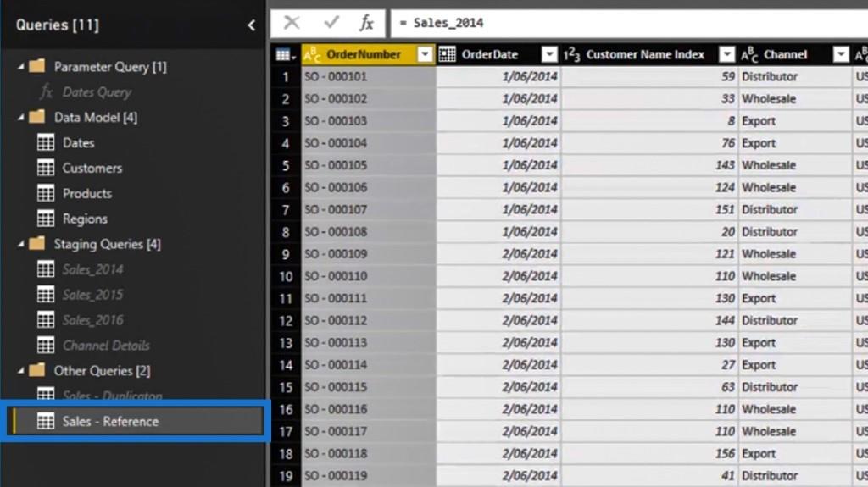Image resolution: width=868 pixels, height=487 pixels.
Task: Collapse the Queries pane with chevron
Action: (251, 25)
